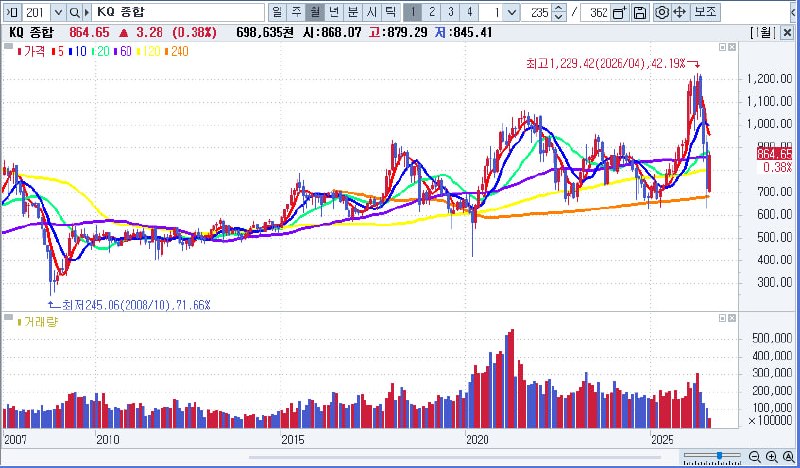Click the 가격 legend label
Viewport: 800px width, 468px height.
tap(32, 52)
